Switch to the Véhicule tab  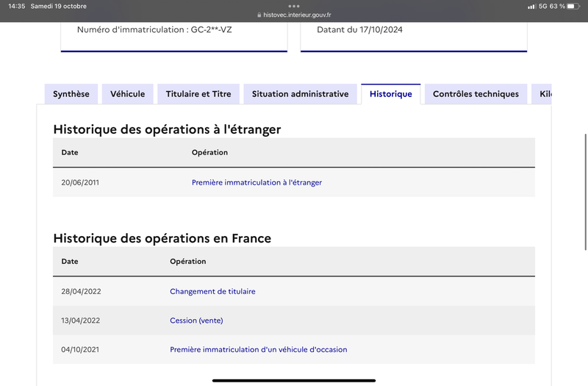coord(127,94)
